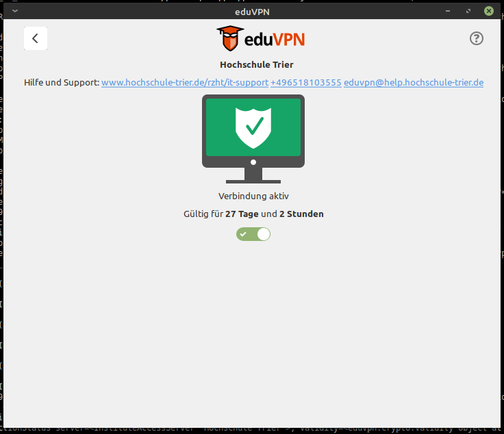Click the monitor stand of connection graphic
Screen dimensions: 504x434
tap(253, 175)
